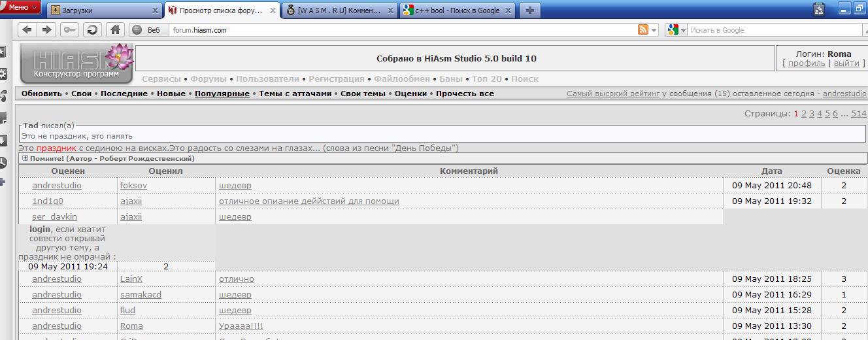Open History panel clock icon in sidebar
Viewport: 868px width, 340px height.
click(x=3, y=162)
